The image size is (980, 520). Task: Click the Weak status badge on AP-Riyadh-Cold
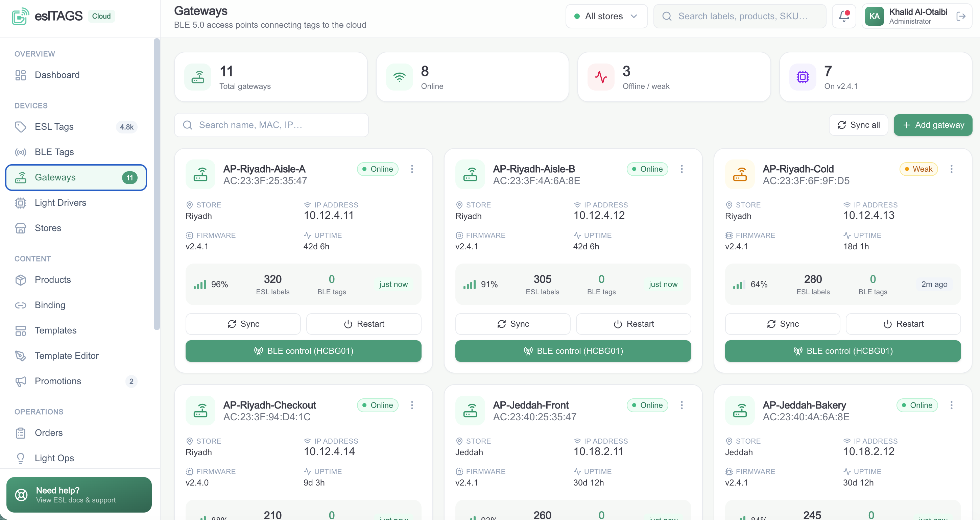918,169
